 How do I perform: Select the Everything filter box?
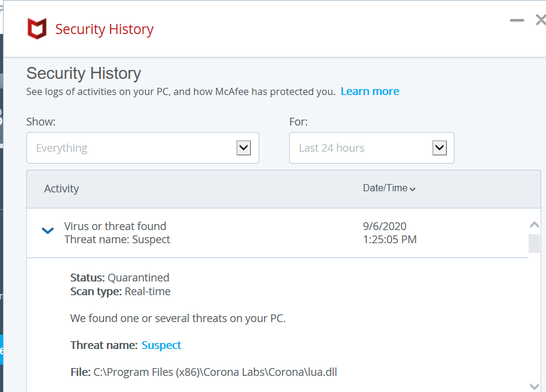[143, 148]
